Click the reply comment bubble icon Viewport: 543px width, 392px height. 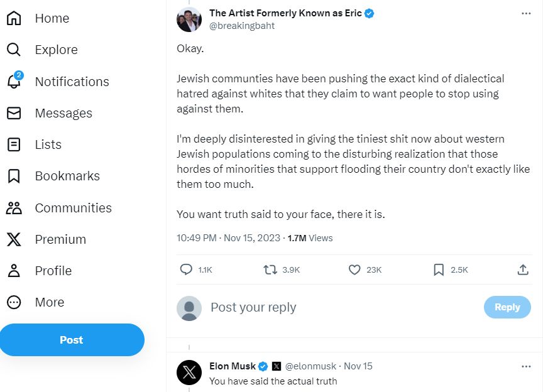tap(186, 269)
